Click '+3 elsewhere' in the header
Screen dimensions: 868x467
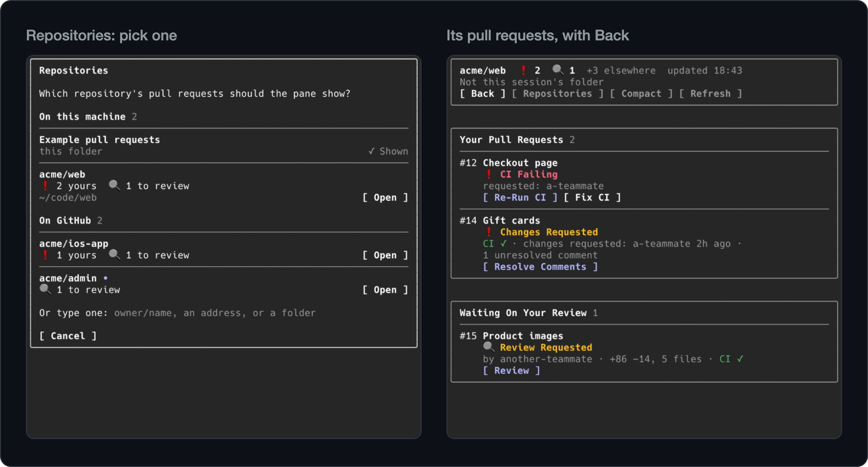point(621,71)
